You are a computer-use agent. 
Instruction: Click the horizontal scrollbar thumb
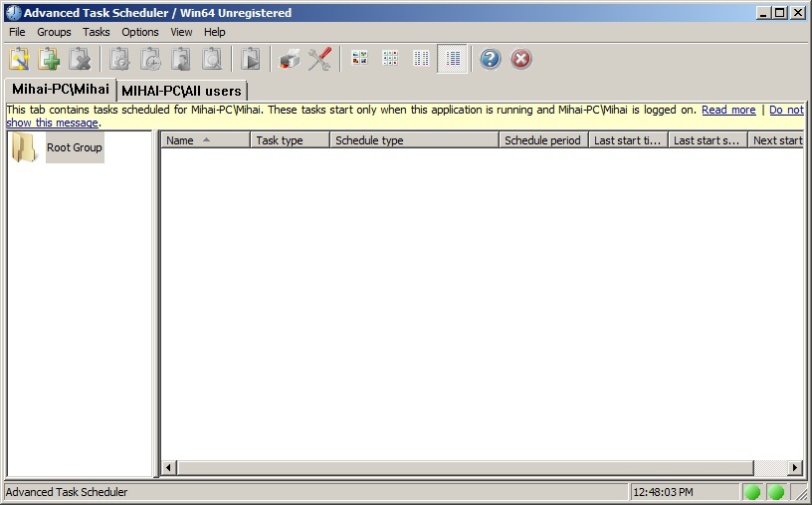tap(465, 468)
